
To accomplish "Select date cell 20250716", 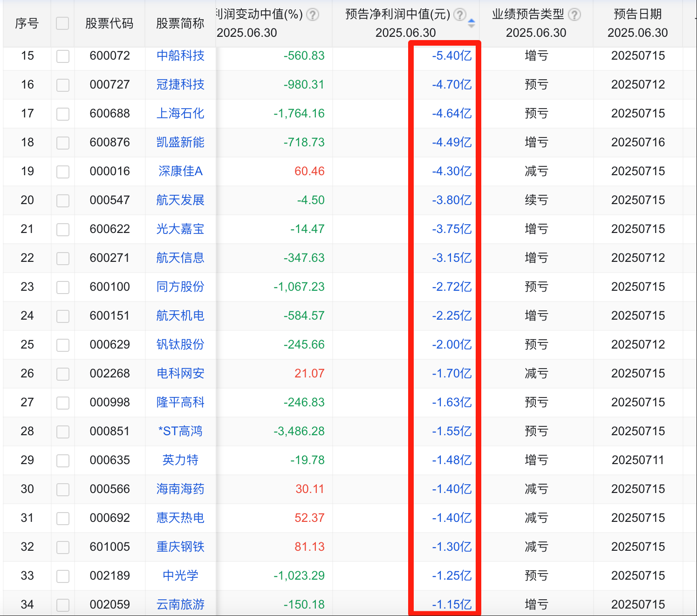I will [638, 142].
